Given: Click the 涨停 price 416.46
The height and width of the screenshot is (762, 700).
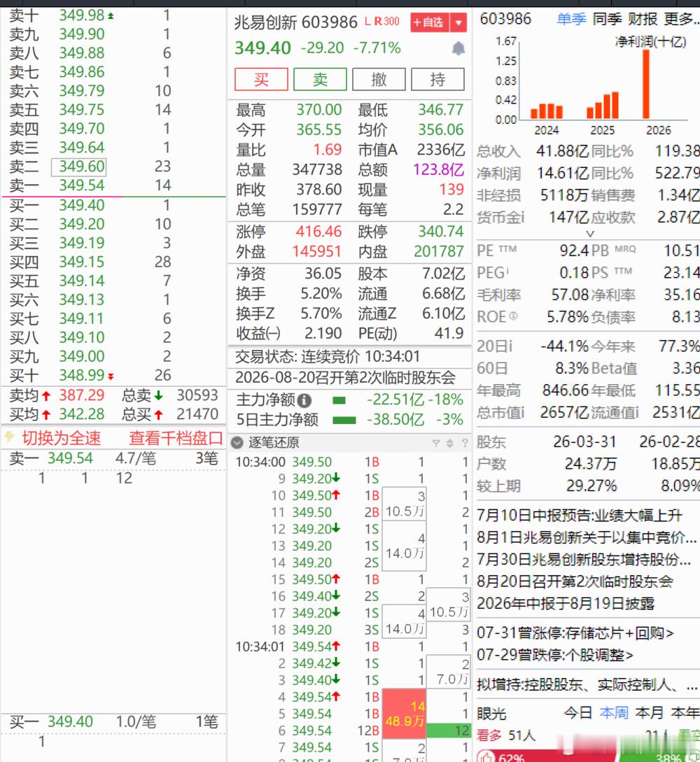Looking at the screenshot, I should tap(319, 232).
